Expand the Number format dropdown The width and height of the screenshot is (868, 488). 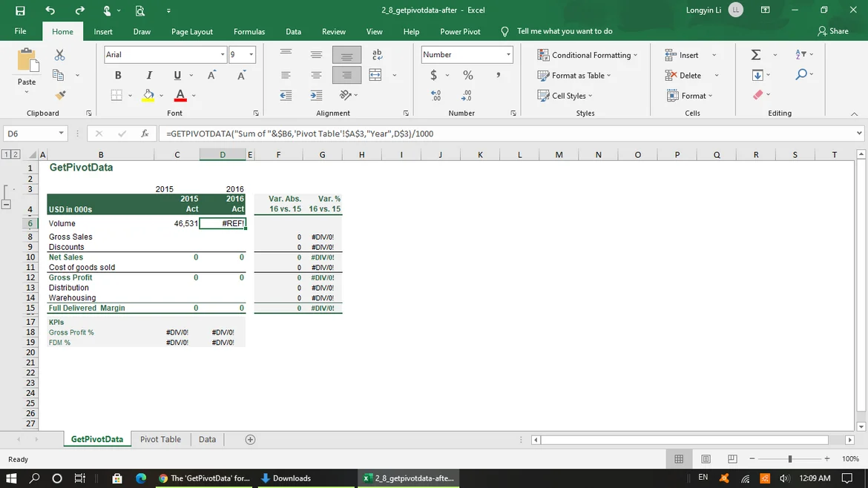click(x=508, y=55)
